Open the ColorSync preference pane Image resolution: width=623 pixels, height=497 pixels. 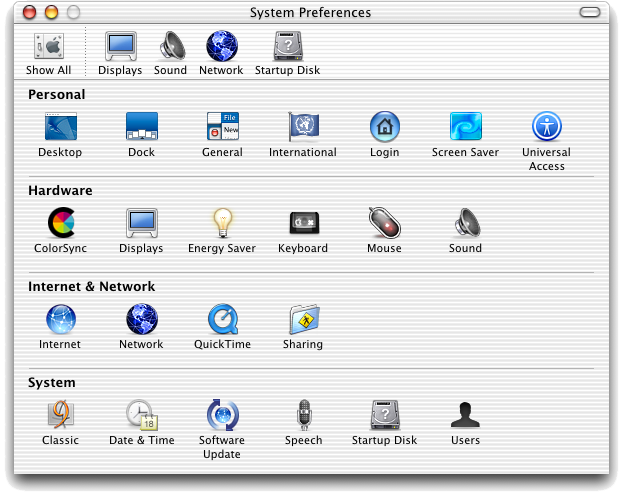pos(61,222)
